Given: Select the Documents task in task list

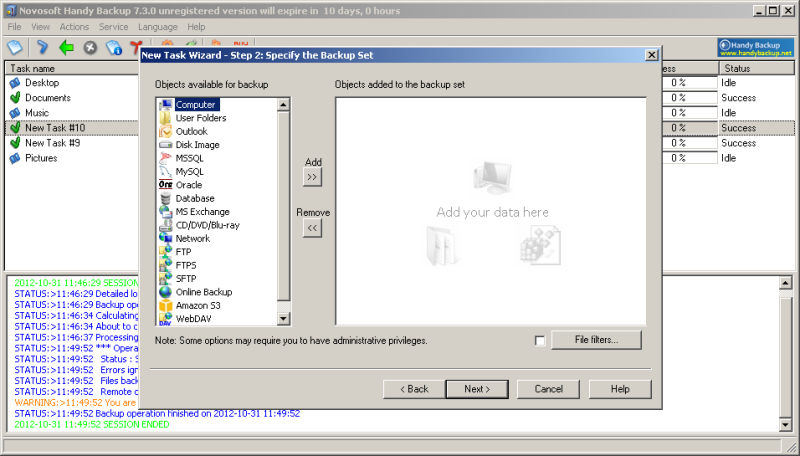Looking at the screenshot, I should (x=48, y=98).
